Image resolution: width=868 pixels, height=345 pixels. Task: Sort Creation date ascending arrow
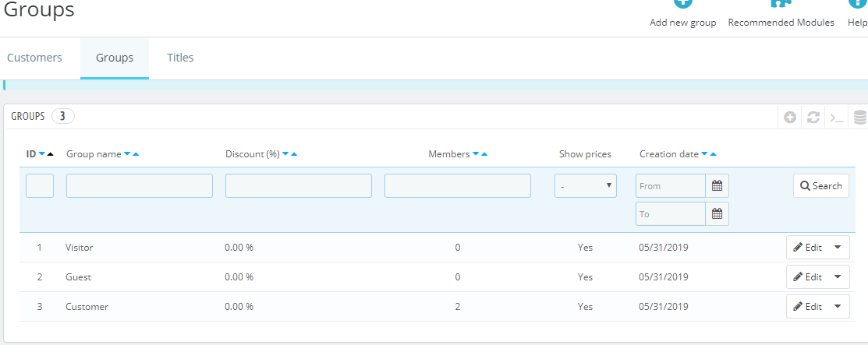click(713, 154)
